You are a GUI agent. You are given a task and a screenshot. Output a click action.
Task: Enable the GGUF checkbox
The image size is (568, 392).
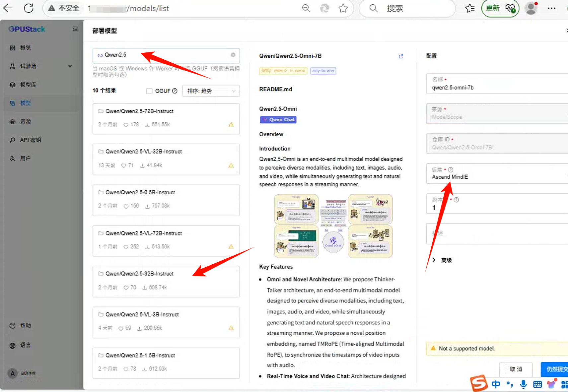tap(149, 91)
